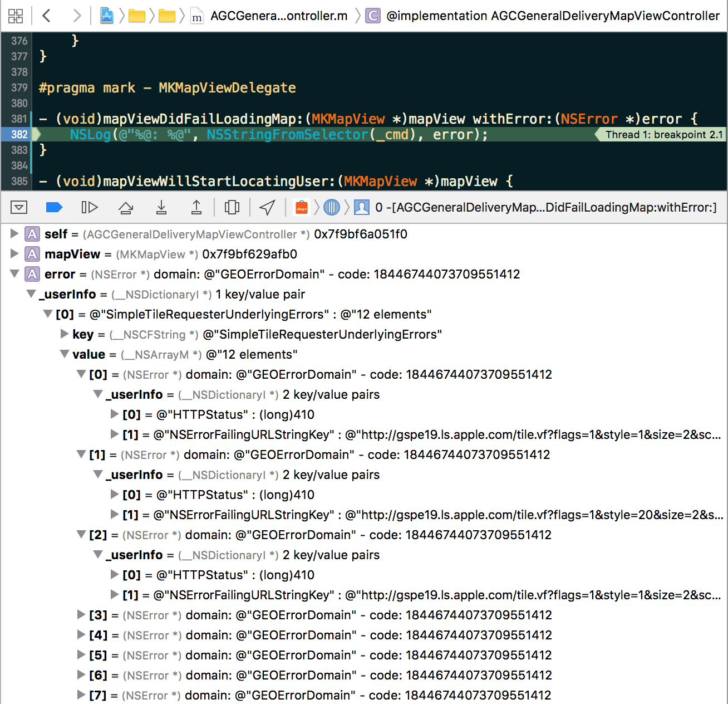Expand array element [3] NSError
The image size is (728, 704).
(81, 615)
